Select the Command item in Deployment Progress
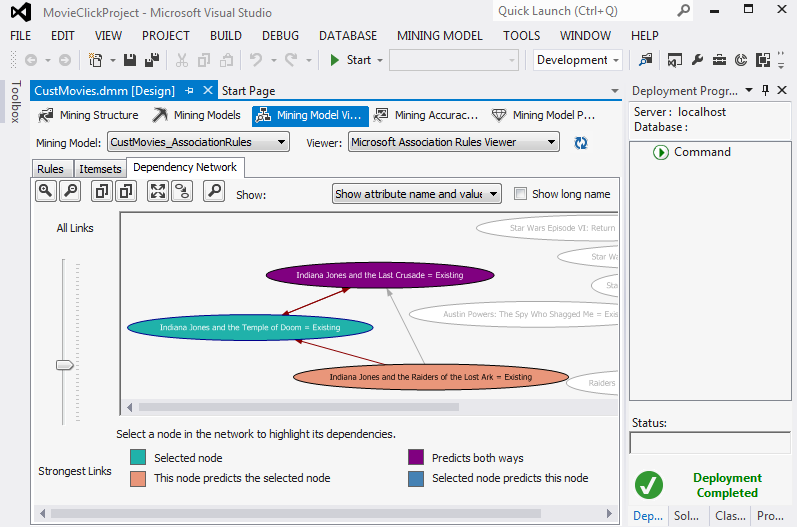Viewport: 797px width, 527px height. [692, 152]
